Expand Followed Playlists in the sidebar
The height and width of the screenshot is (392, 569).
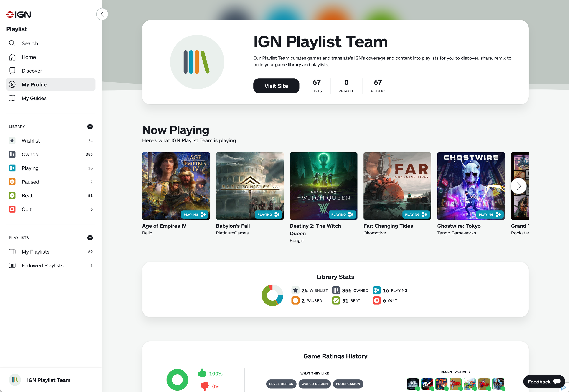[x=42, y=265]
